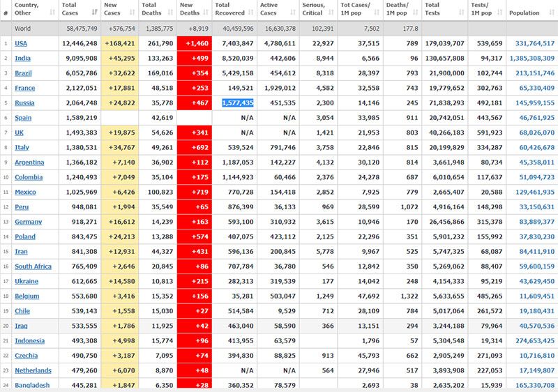Image resolution: width=558 pixels, height=392 pixels.
Task: Open the Netherlands country link
Action: 33,370
